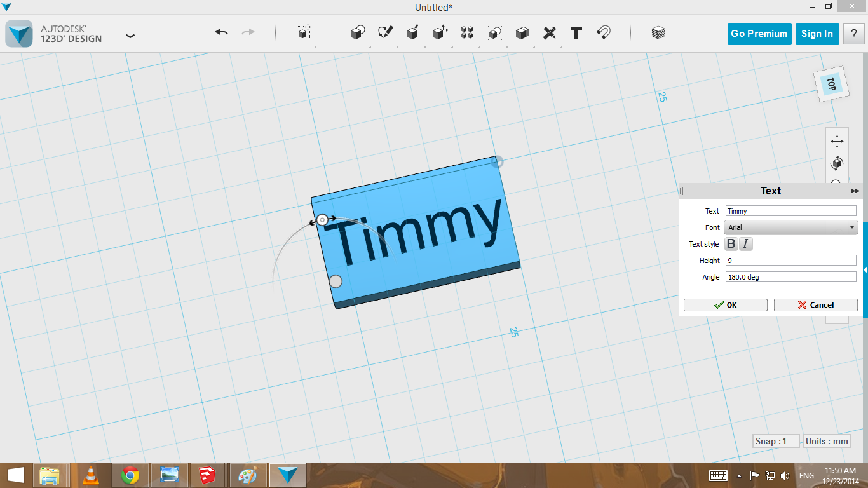Select the Transform tool icon
This screenshot has width=868, height=488.
304,33
